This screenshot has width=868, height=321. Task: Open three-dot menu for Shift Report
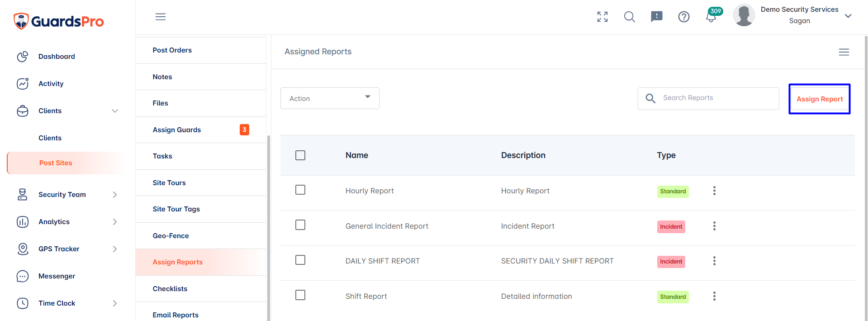tap(714, 296)
